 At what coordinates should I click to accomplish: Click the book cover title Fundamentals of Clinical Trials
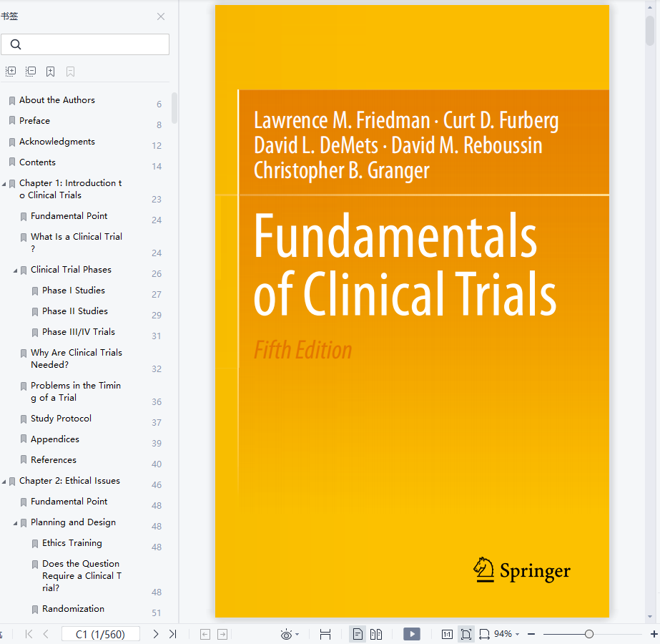[x=405, y=264]
